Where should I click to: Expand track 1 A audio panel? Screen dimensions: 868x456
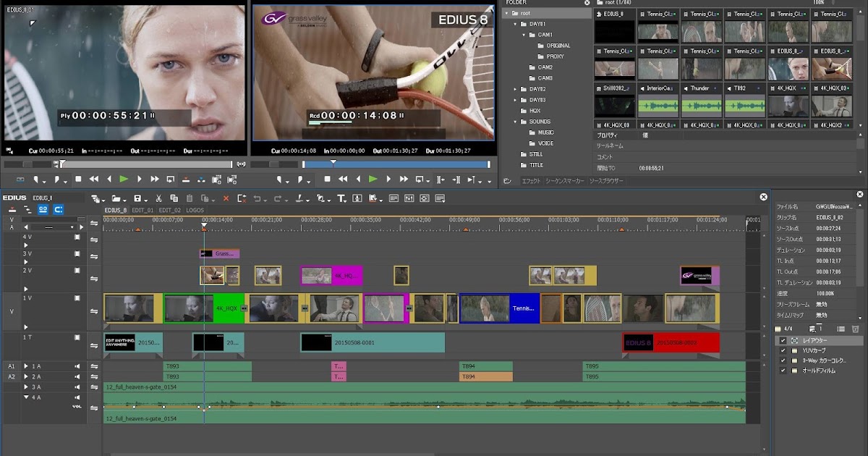click(x=27, y=366)
